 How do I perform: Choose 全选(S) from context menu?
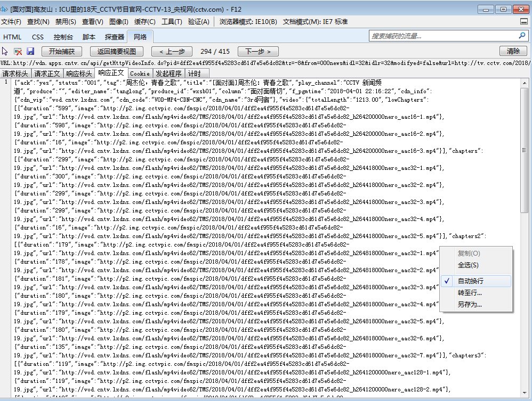pyautogui.click(x=475, y=265)
